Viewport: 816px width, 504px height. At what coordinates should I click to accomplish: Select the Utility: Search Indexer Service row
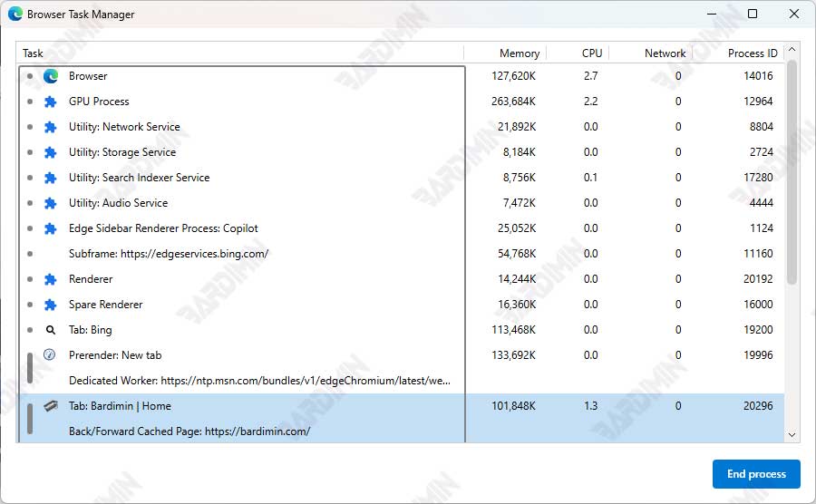[x=401, y=178]
